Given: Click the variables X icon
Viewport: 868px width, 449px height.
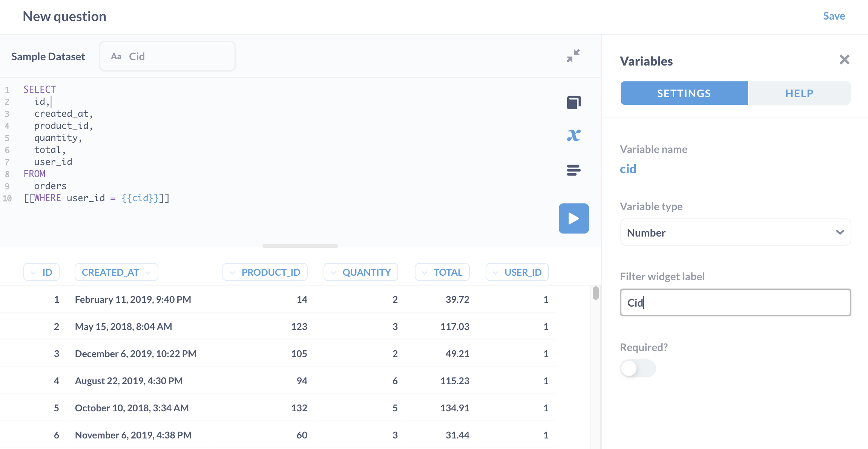Looking at the screenshot, I should pos(574,135).
